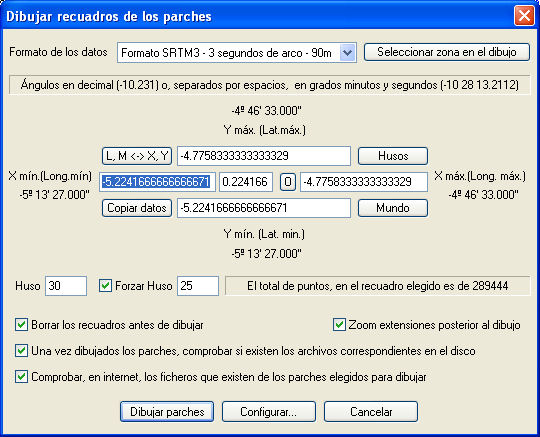Viewport: 540px width, 437px height.
Task: Click the Huso field containing 30
Action: point(66,286)
